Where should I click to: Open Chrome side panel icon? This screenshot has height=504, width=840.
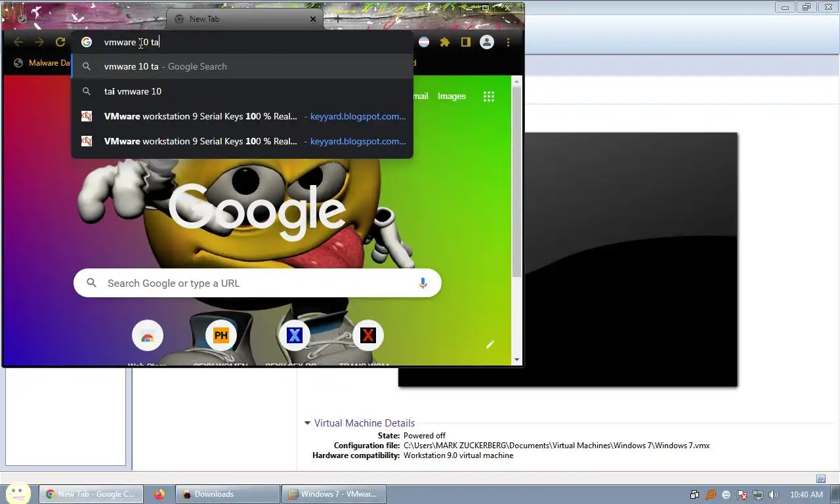click(x=466, y=42)
